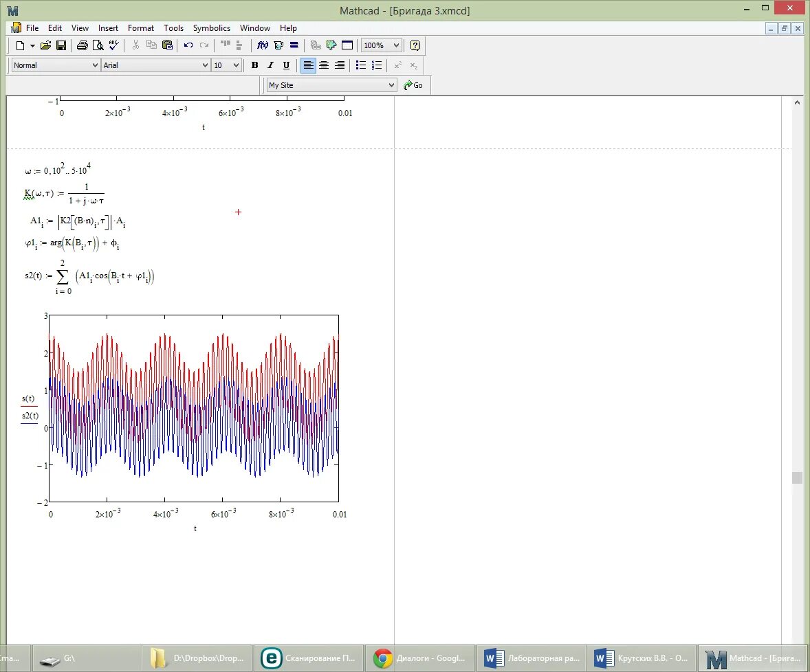Click the Calculate equals-sign icon

(294, 45)
